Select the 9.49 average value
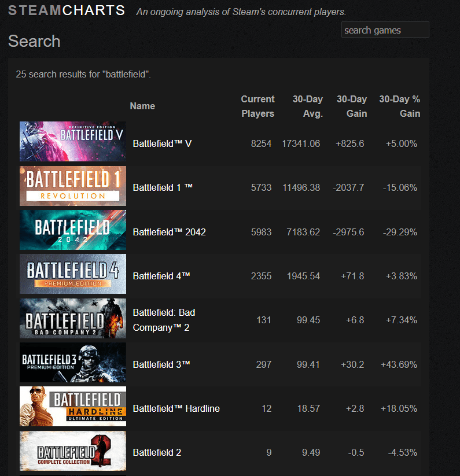 [311, 452]
